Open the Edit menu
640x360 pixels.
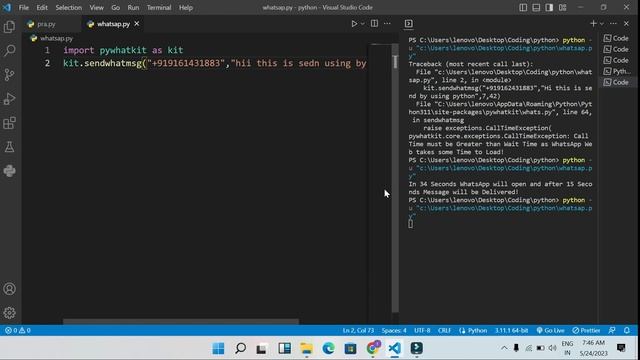[42, 7]
